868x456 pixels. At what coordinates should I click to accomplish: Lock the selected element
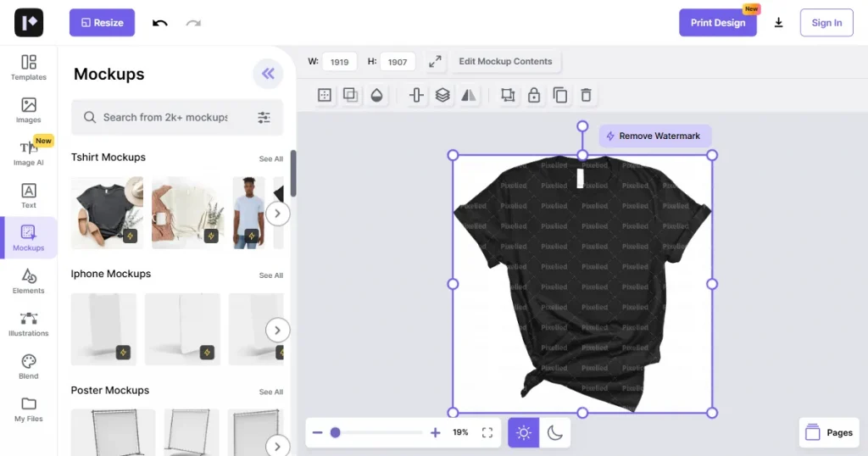click(x=534, y=95)
